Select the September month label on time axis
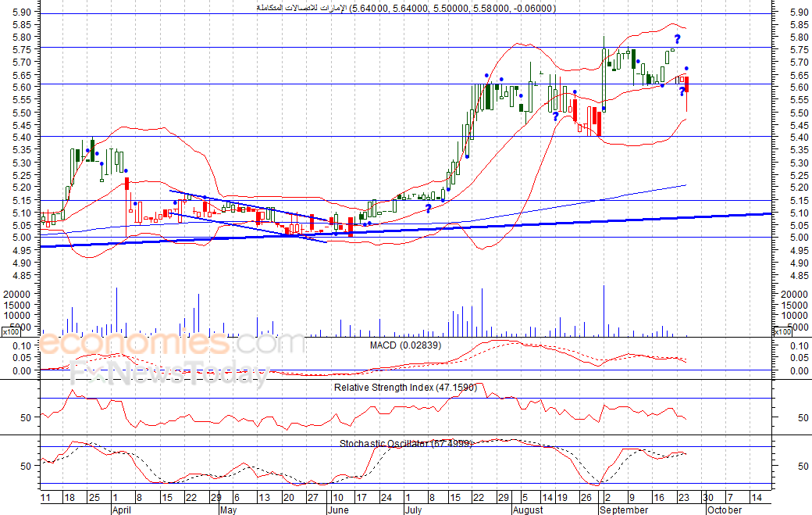This screenshot has height=515, width=812. click(624, 510)
